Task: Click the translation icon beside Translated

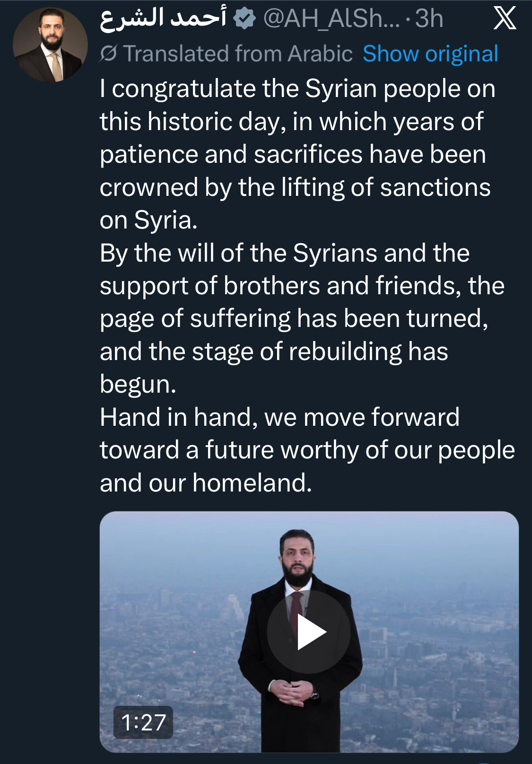Action: tap(108, 54)
